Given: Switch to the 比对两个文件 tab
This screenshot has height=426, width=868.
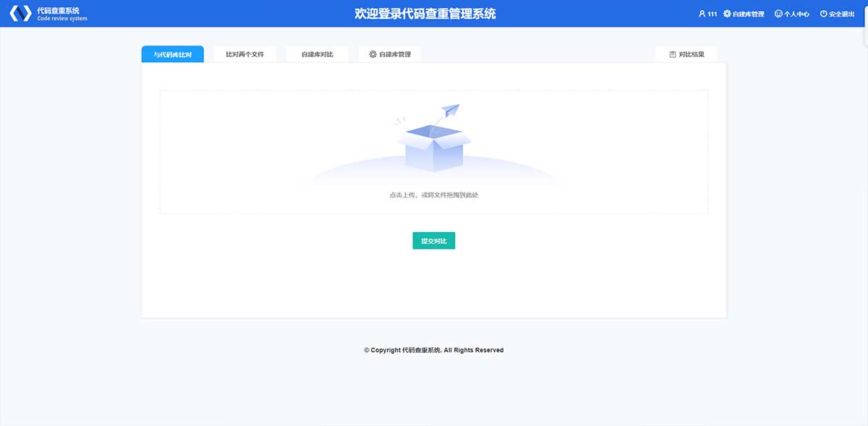Looking at the screenshot, I should click(x=244, y=54).
